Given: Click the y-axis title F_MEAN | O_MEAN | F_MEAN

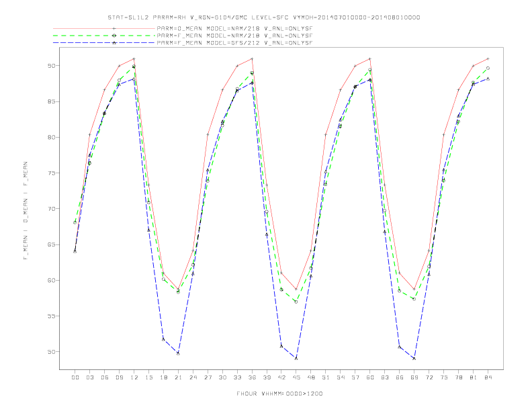Looking at the screenshot, I should point(26,211).
